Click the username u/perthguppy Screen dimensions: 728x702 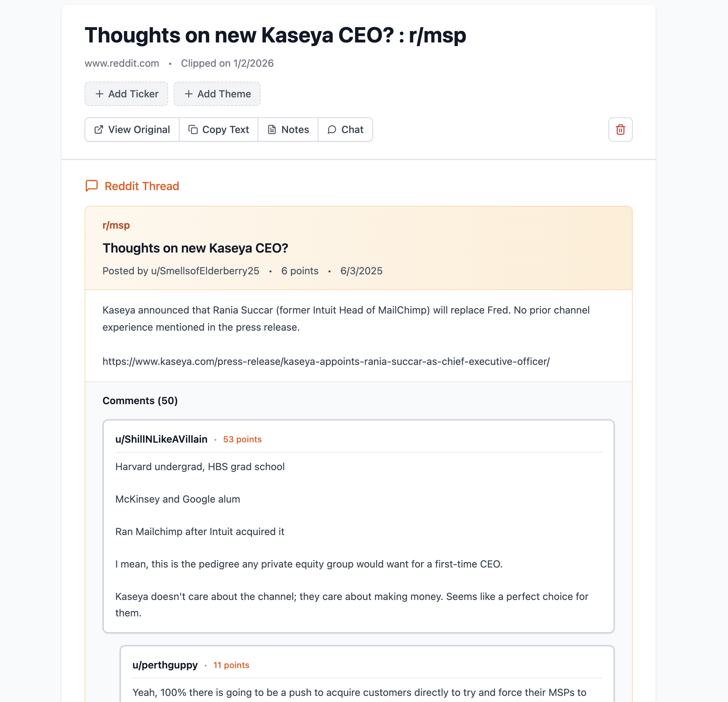(165, 665)
